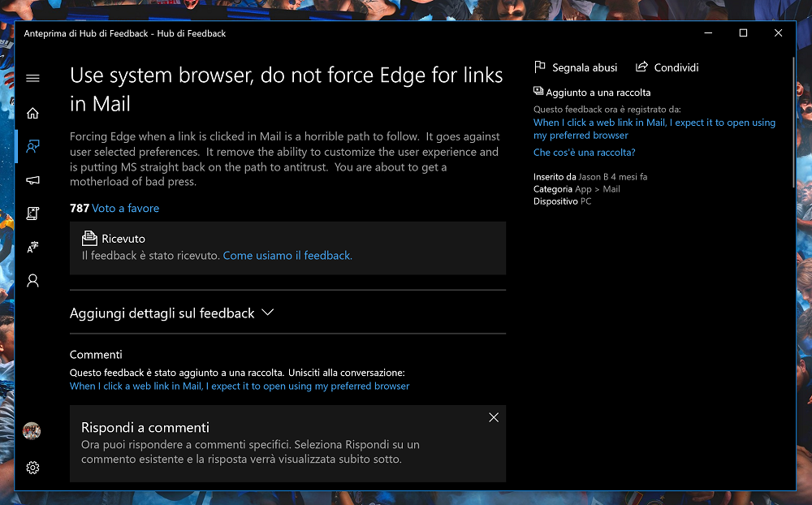Share feedback using Condividi
Screen dimensions: 812x505
[667, 67]
